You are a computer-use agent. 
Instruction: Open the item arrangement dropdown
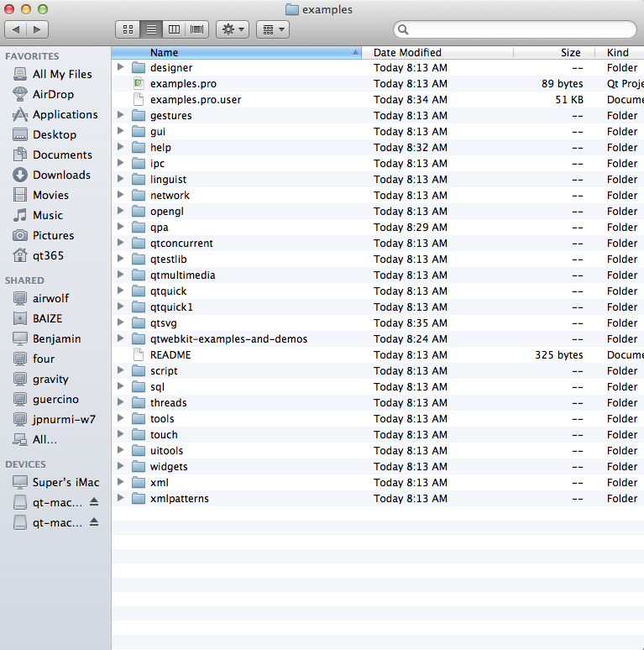(271, 29)
